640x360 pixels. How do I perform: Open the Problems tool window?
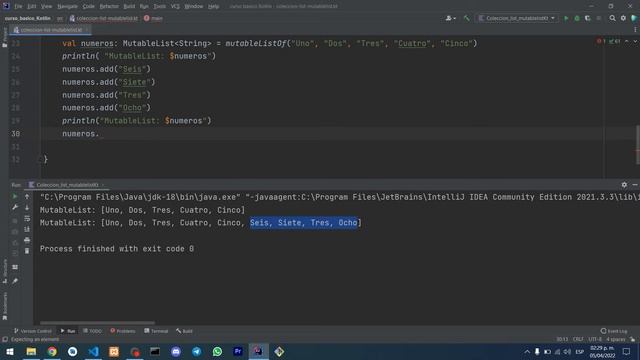123,331
